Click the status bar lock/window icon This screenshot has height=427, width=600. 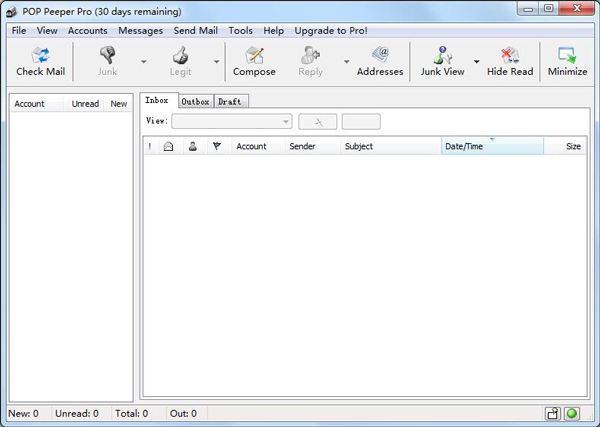tap(553, 414)
